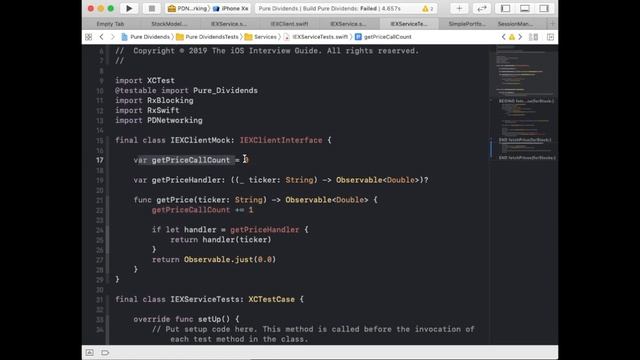Click the getPriceHandler variable declaration

(x=281, y=180)
